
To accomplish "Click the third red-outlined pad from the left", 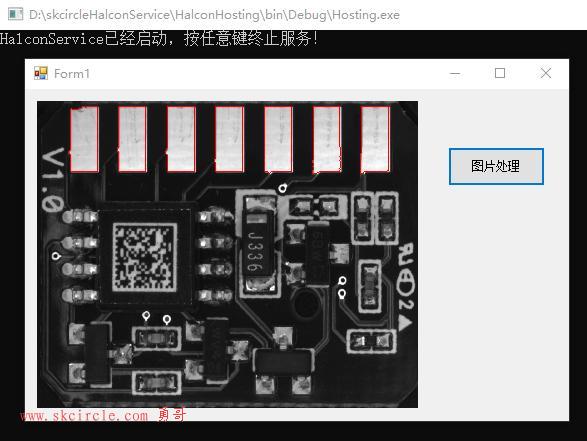I will point(181,139).
